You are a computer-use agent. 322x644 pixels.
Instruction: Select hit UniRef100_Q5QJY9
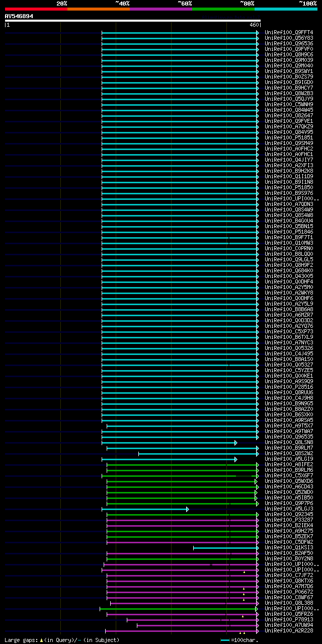289,99
